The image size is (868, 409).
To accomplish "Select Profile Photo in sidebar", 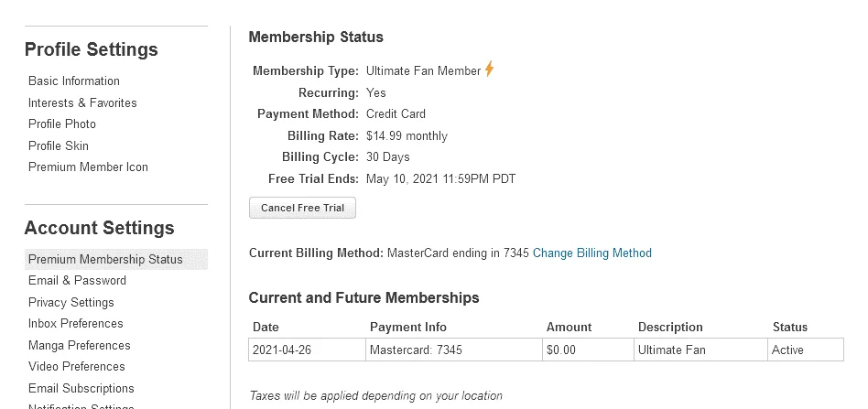I will coord(62,124).
